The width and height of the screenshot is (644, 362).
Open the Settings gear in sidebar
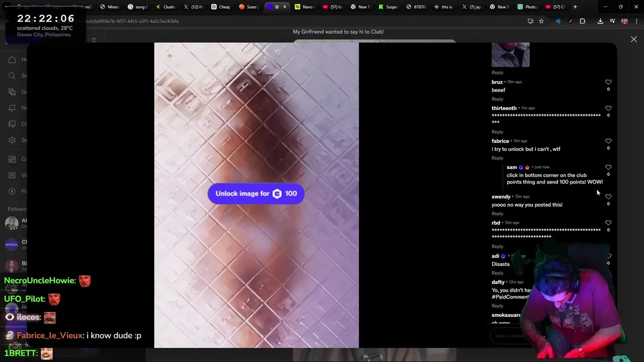[x=12, y=140]
